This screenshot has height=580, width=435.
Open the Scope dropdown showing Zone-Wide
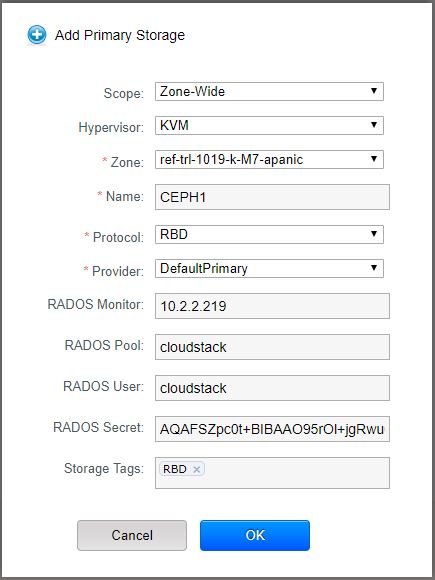[269, 91]
